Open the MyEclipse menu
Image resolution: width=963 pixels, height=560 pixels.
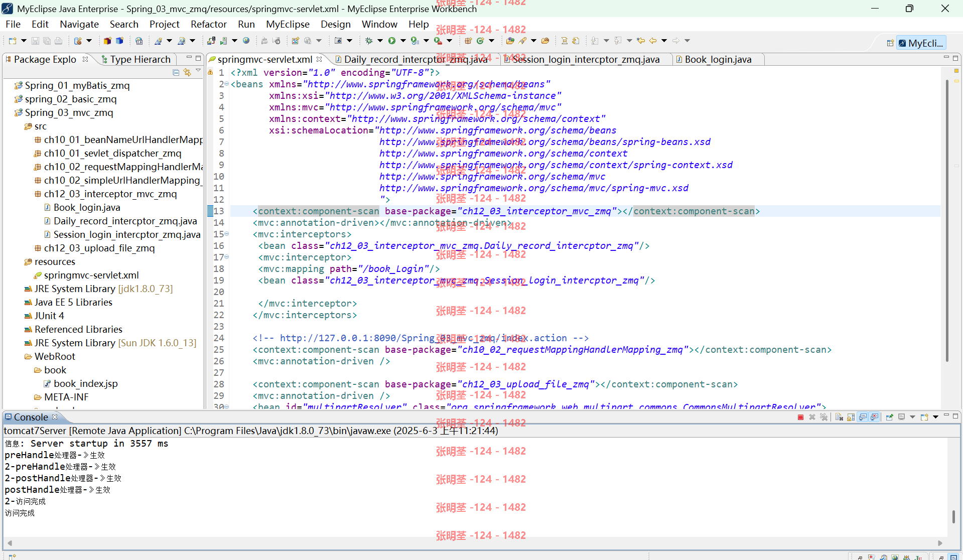pos(288,24)
